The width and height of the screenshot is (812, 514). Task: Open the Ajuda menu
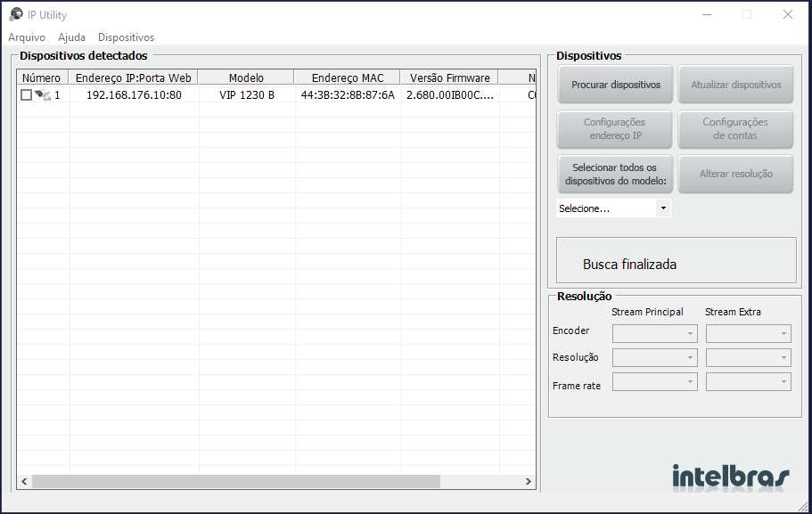tap(71, 37)
